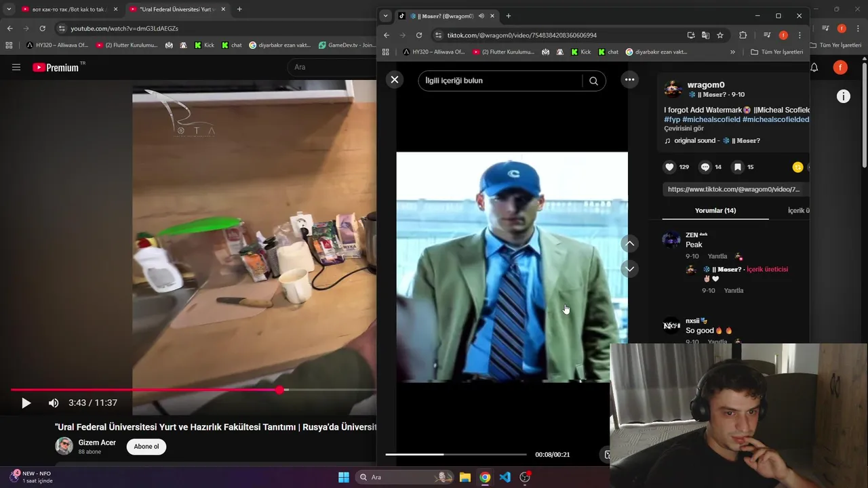Go to previous TikTok video arrow
Viewport: 868px width, 488px height.
click(x=629, y=243)
